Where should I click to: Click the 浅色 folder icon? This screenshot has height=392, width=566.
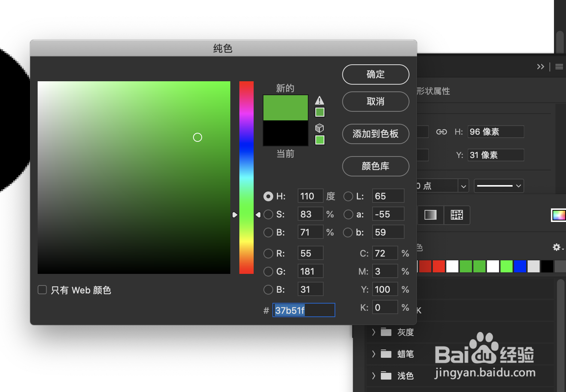[x=386, y=375]
